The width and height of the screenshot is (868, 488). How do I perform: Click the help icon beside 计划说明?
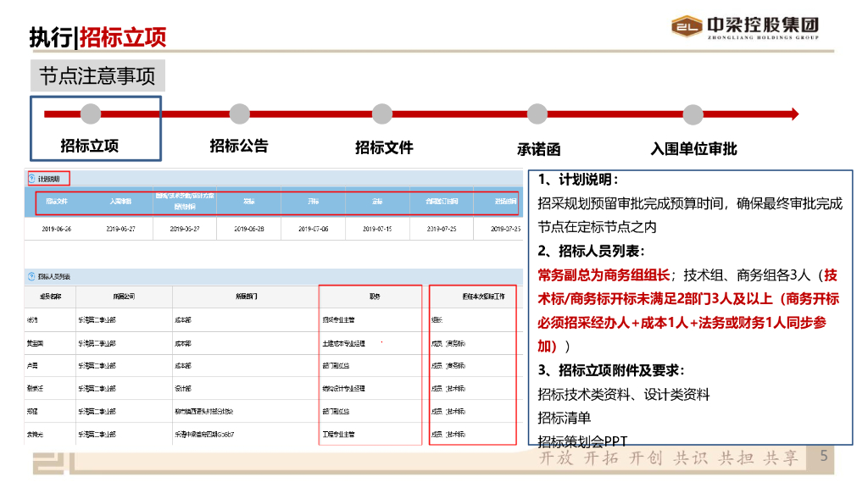point(32,179)
